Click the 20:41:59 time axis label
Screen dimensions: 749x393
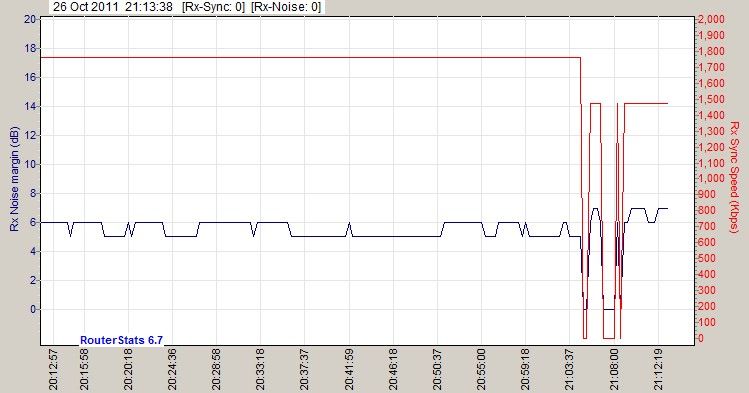point(349,370)
